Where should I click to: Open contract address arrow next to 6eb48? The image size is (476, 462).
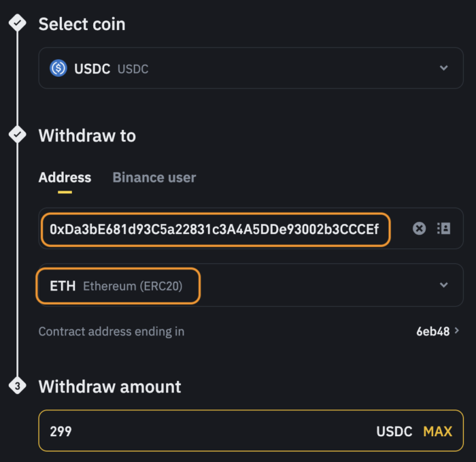pyautogui.click(x=456, y=331)
